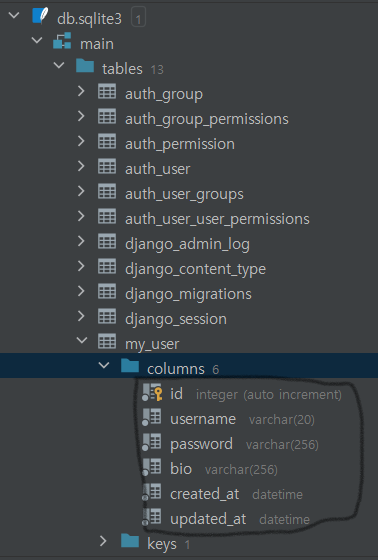Expand the django_migrations table
Viewport: 378px width, 560px height.
81,291
